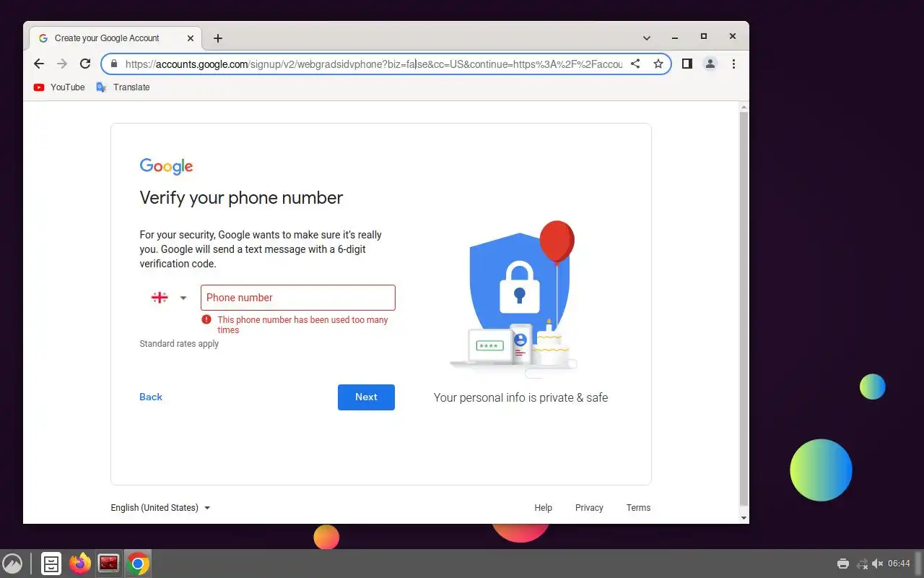This screenshot has width=924, height=578.
Task: Open the Chrome three-dot menu
Action: tap(733, 64)
